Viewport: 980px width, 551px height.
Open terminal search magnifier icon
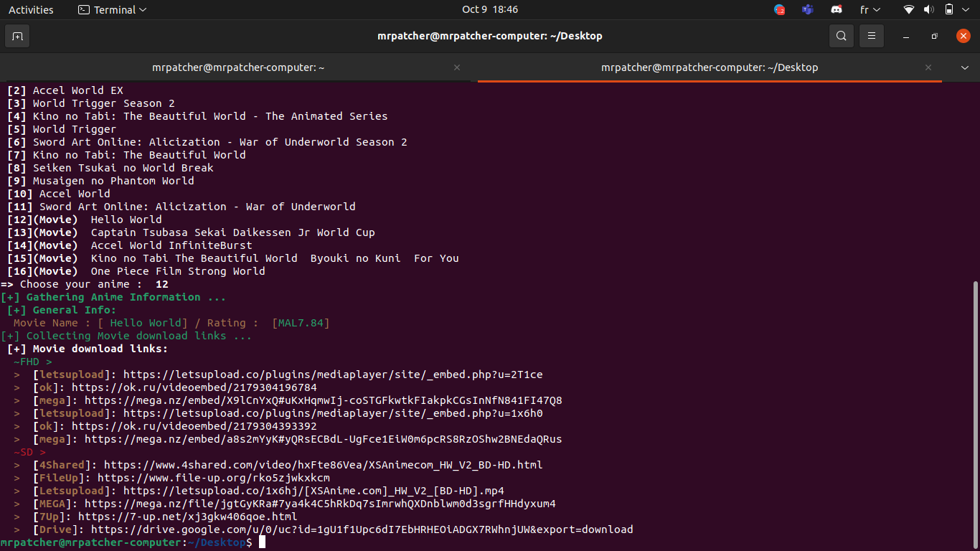[842, 36]
